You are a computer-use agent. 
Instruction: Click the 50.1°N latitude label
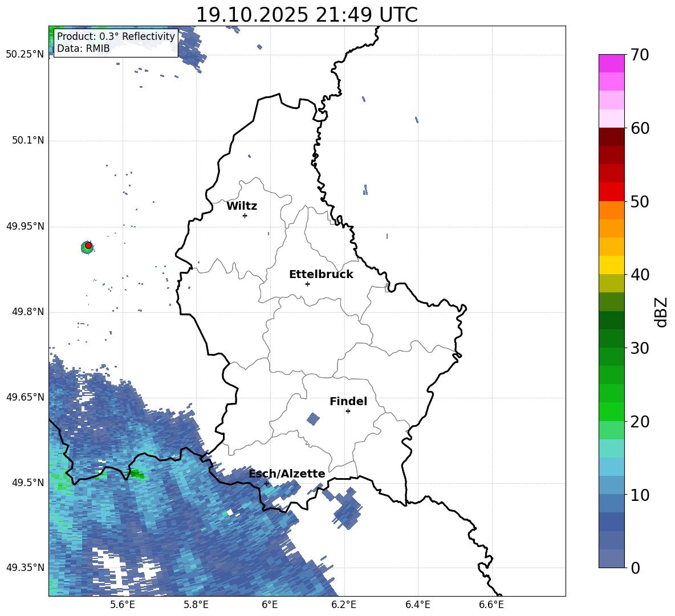tap(28, 141)
